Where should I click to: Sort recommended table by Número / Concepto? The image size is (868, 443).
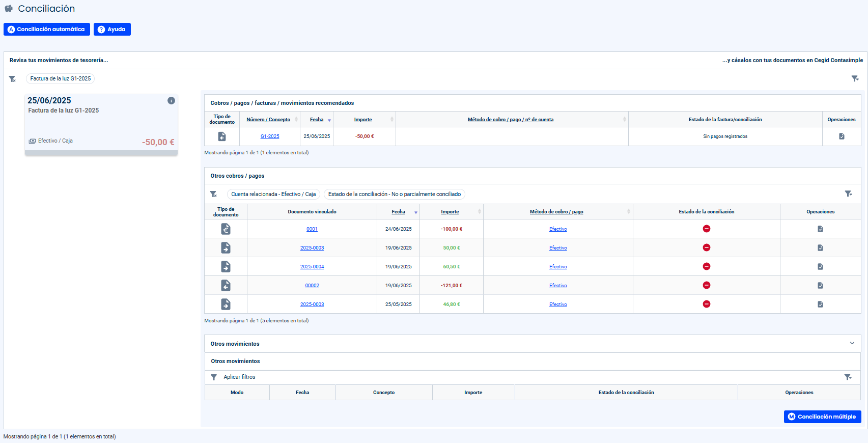click(x=268, y=120)
